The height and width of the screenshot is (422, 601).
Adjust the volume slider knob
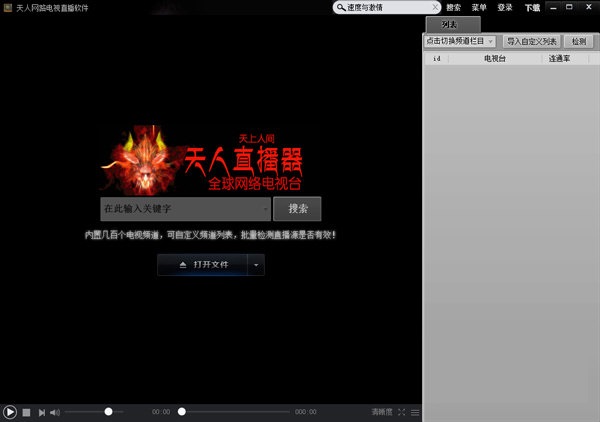click(108, 412)
